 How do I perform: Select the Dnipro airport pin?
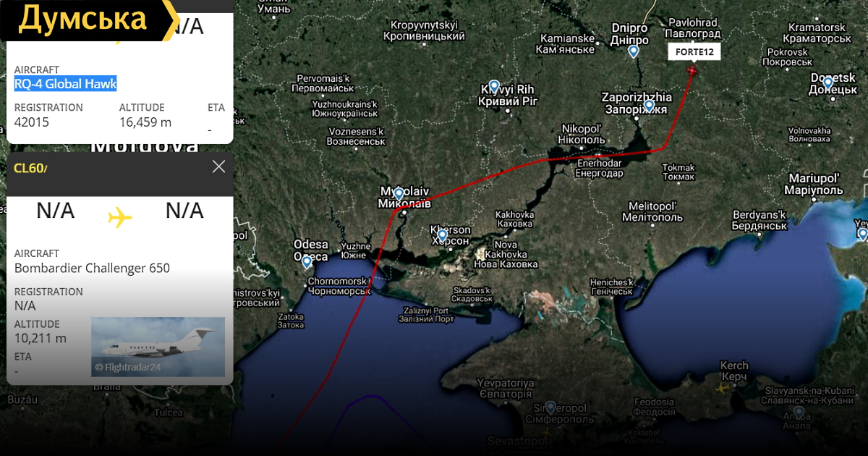634,51
